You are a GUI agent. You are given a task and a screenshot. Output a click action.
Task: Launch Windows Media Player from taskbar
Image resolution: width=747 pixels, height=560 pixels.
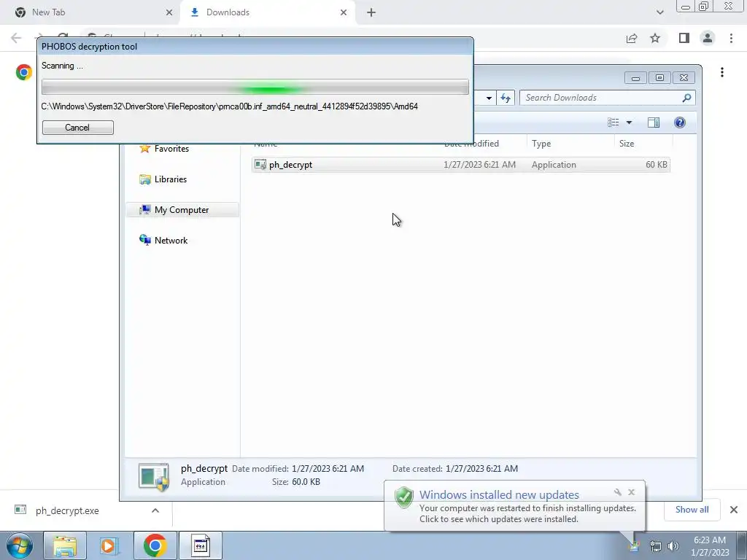point(109,545)
